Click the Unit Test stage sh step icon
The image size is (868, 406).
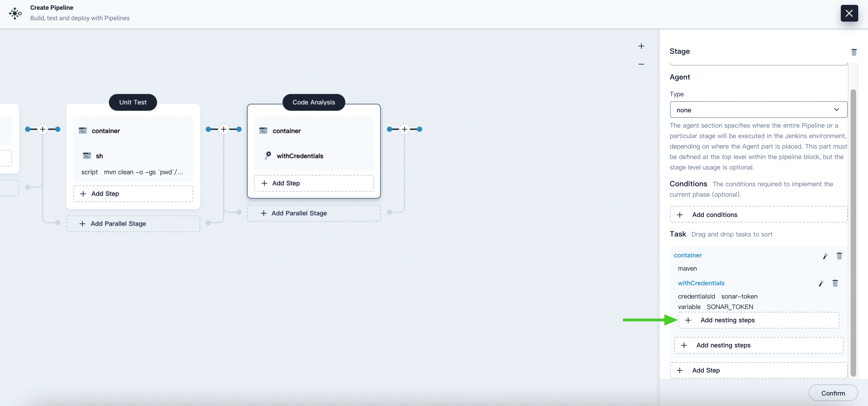coord(86,156)
